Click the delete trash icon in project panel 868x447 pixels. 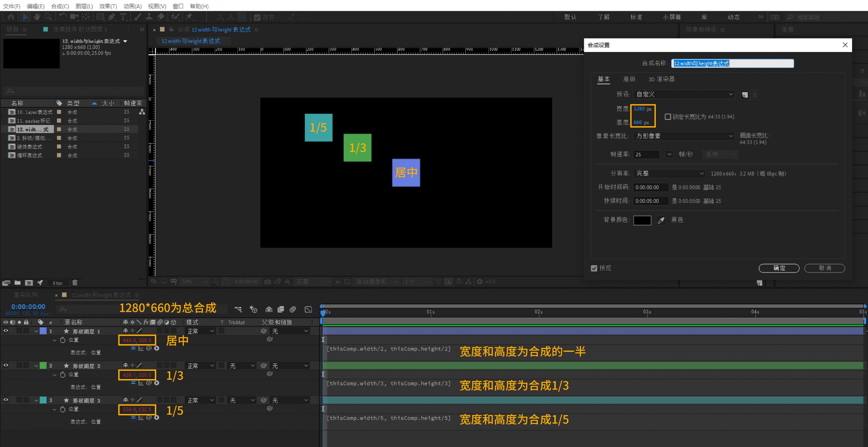tap(75, 283)
